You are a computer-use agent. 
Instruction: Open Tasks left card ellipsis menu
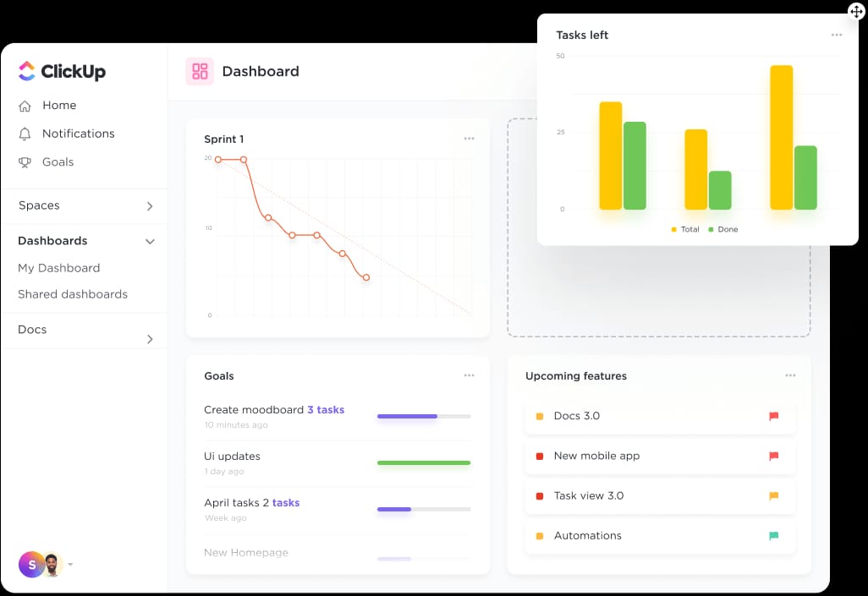click(837, 35)
